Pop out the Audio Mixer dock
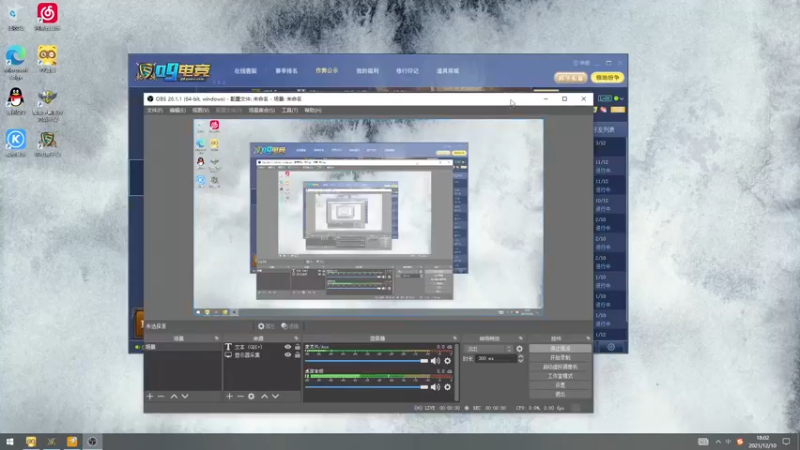This screenshot has height=450, width=800. pos(455,338)
